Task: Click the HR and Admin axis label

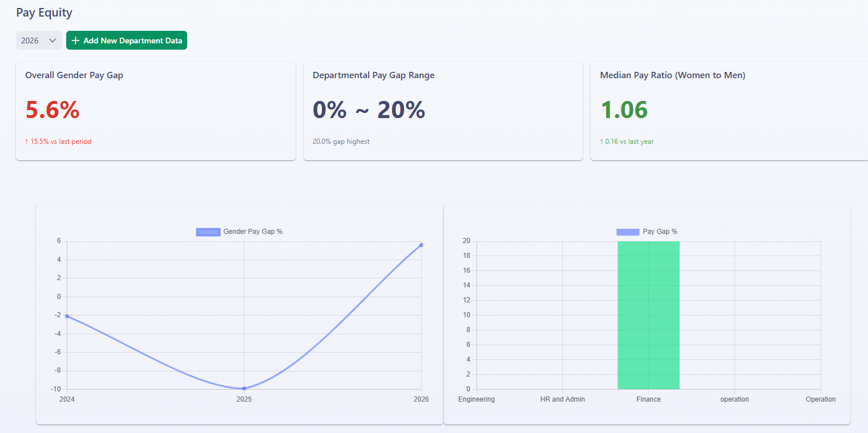Action: coord(563,399)
